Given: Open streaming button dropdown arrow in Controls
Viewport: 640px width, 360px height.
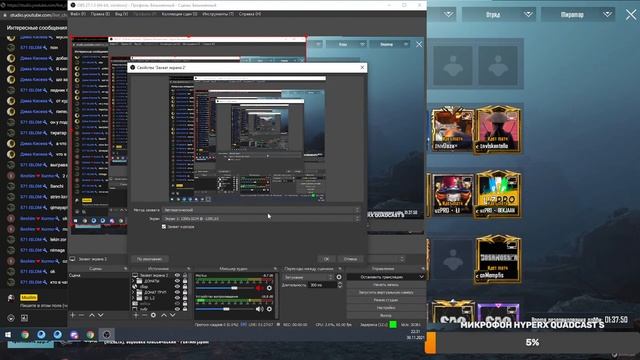Looking at the screenshot, I should pyautogui.click(x=421, y=277).
